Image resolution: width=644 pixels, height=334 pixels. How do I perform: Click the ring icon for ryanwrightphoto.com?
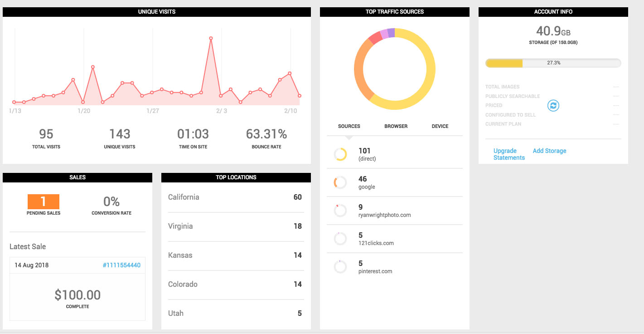point(340,210)
